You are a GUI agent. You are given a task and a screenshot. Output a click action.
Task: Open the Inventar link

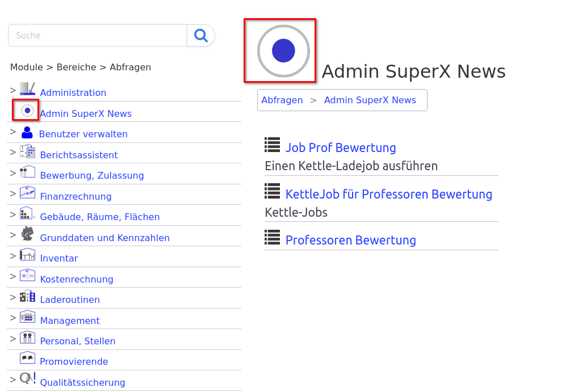click(59, 259)
